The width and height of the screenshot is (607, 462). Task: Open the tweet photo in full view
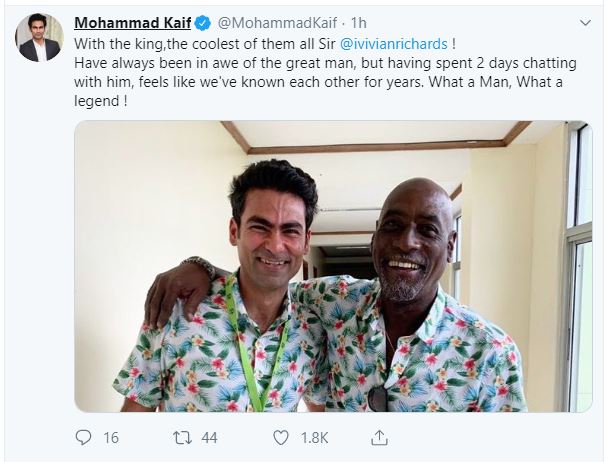(333, 265)
